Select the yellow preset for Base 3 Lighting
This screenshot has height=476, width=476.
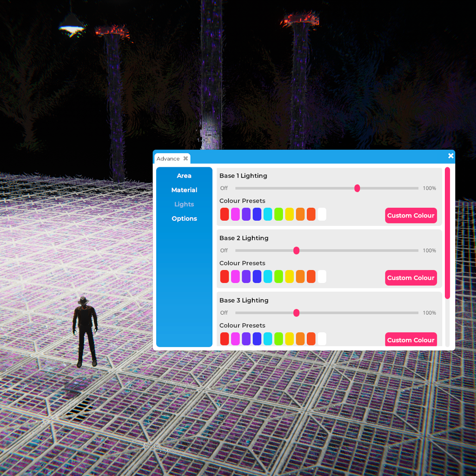[289, 339]
